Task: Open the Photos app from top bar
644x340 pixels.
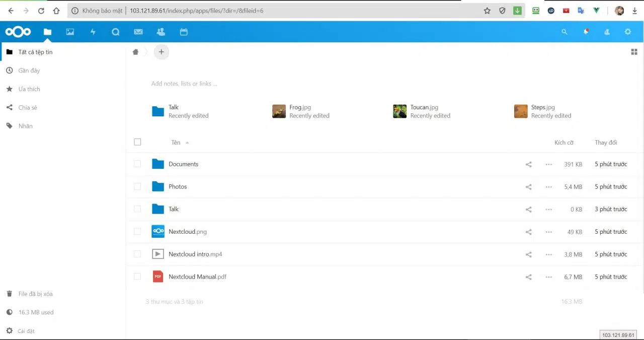Action: (70, 31)
